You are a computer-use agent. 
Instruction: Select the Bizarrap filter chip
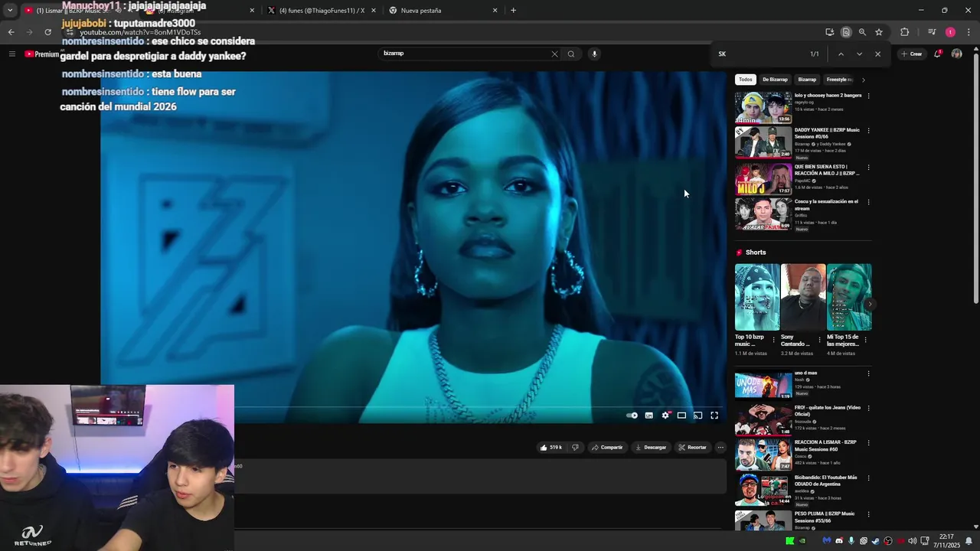pyautogui.click(x=807, y=80)
